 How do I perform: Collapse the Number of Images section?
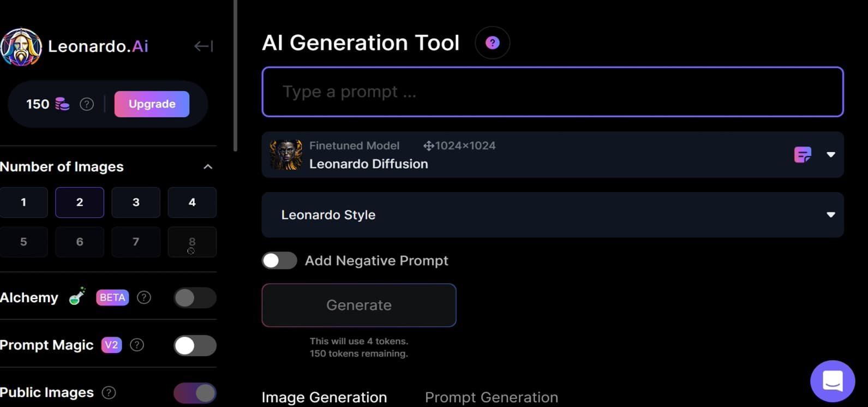[x=208, y=167]
